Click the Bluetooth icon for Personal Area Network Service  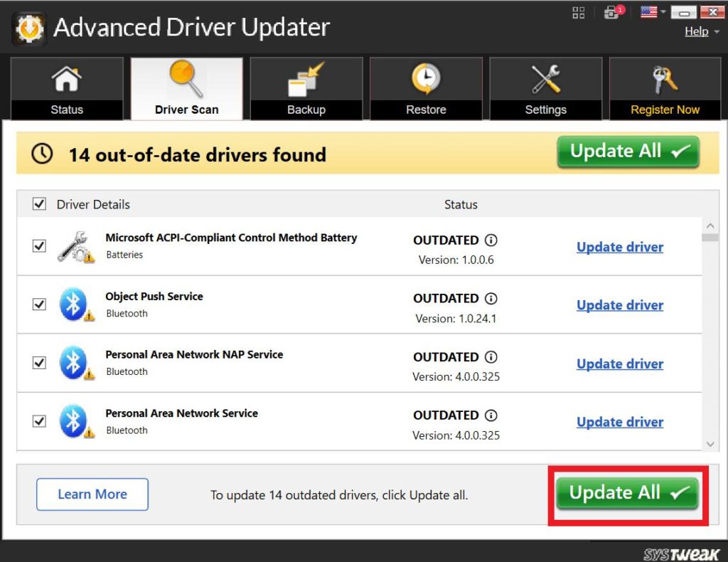[73, 422]
